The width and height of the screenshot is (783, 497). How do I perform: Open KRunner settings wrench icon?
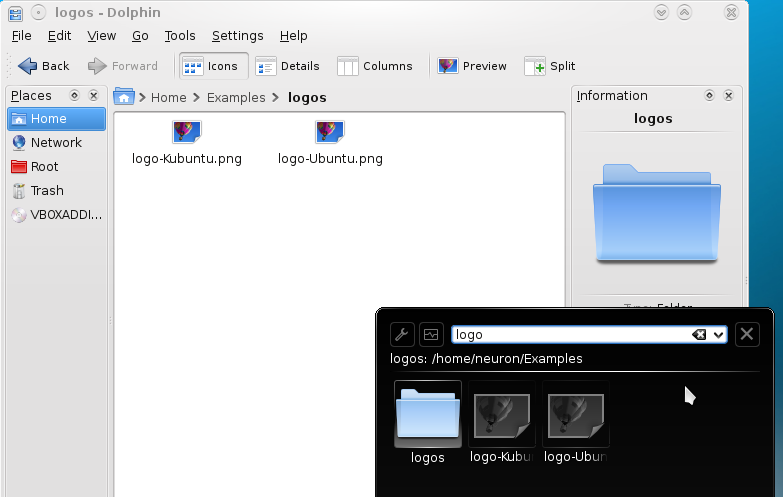[x=402, y=334]
